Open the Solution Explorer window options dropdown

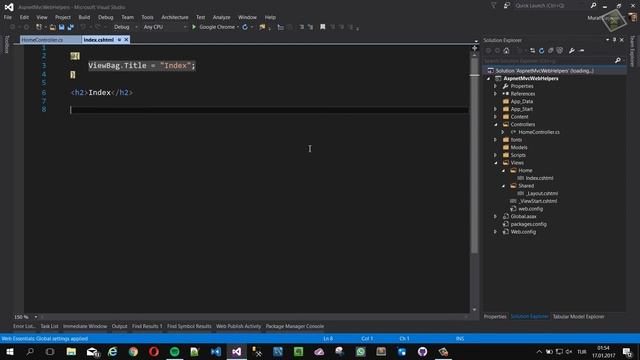pos(607,40)
